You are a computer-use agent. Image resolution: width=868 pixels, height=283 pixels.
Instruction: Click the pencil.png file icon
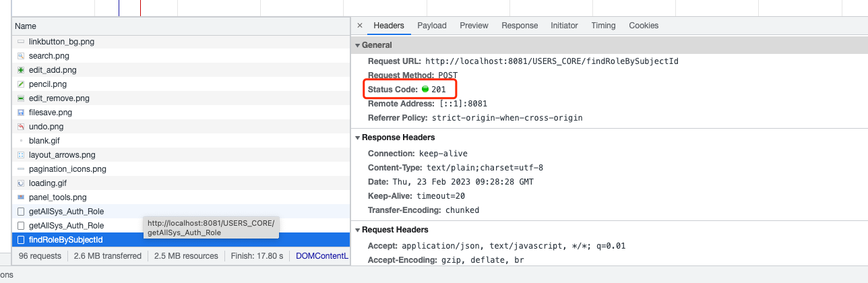21,84
